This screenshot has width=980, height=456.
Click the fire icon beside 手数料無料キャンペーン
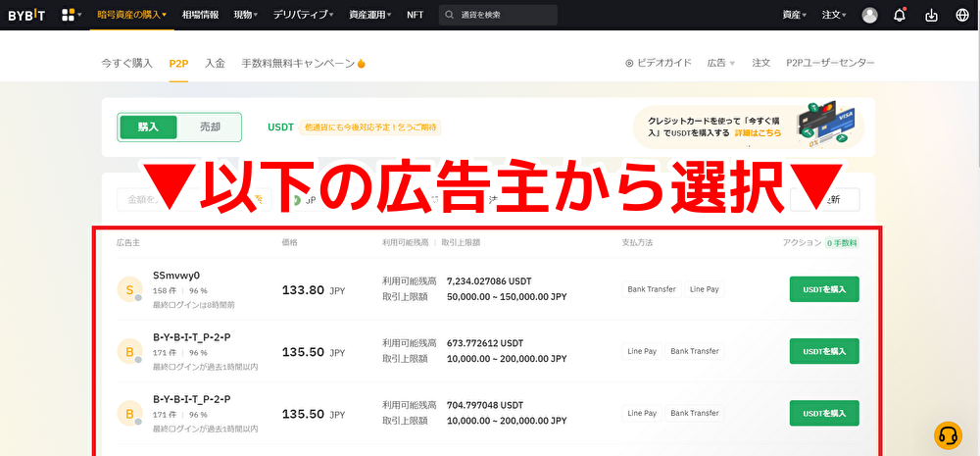361,63
